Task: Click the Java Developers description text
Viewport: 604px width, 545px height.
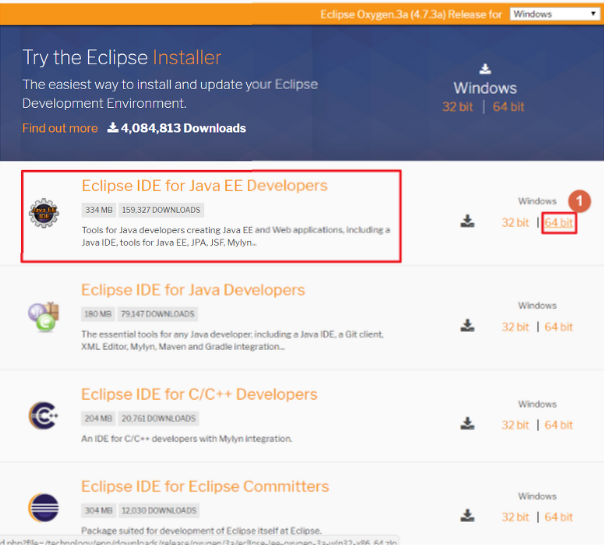Action: pyautogui.click(x=232, y=340)
